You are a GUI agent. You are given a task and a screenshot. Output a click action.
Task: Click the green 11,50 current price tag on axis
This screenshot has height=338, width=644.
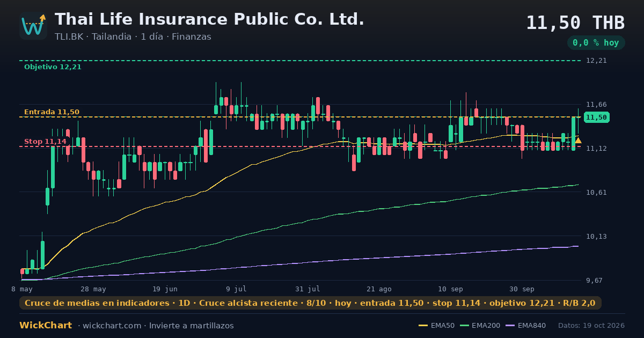596,117
